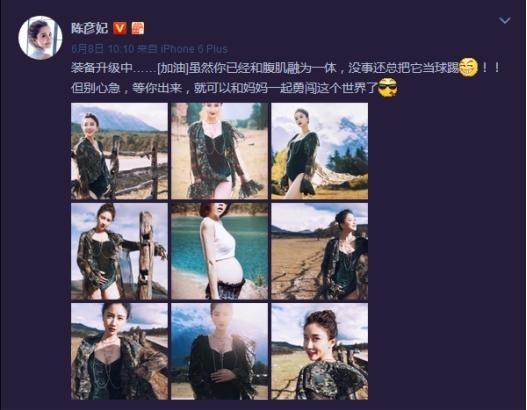Viewport: 527px width, 410px height.
Task: Open the poster's round profile avatar
Action: coord(40,38)
